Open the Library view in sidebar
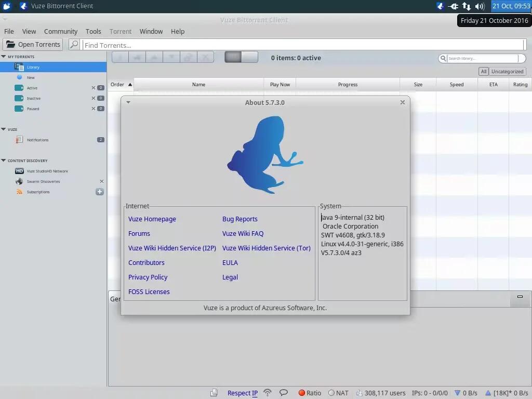The width and height of the screenshot is (532, 399). click(x=54, y=67)
